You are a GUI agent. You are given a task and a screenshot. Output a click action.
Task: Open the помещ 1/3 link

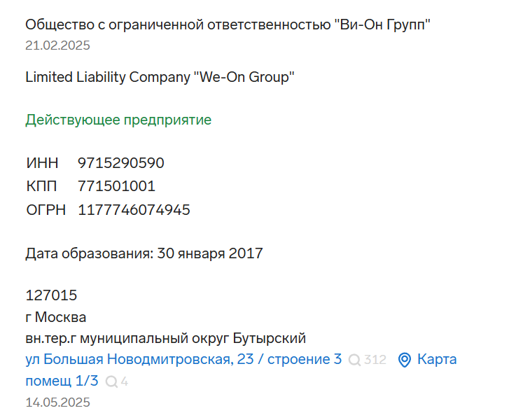tap(62, 381)
